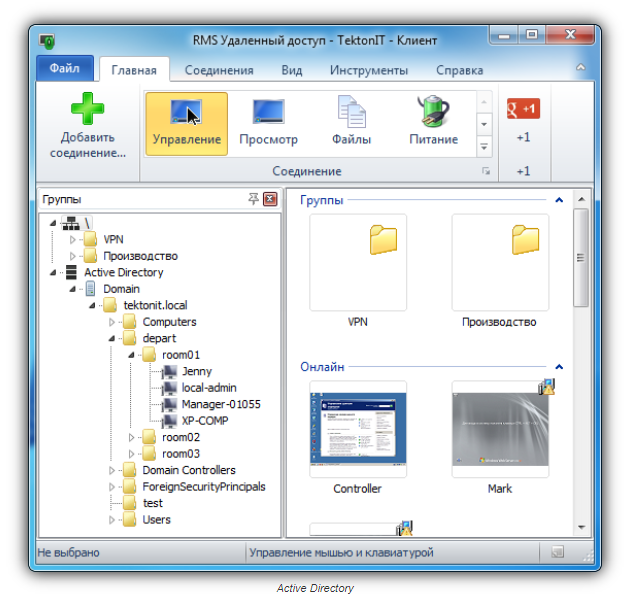Open the Файл menu button
638x612 pixels.
65,70
